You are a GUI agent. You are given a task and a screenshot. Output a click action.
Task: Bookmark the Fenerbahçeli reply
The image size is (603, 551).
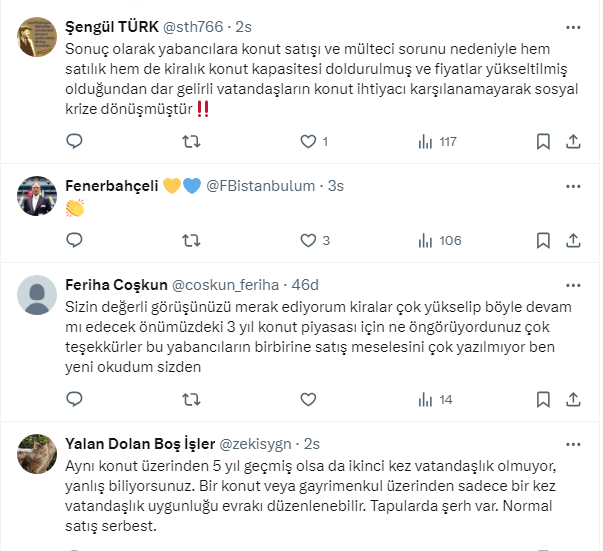coord(542,240)
